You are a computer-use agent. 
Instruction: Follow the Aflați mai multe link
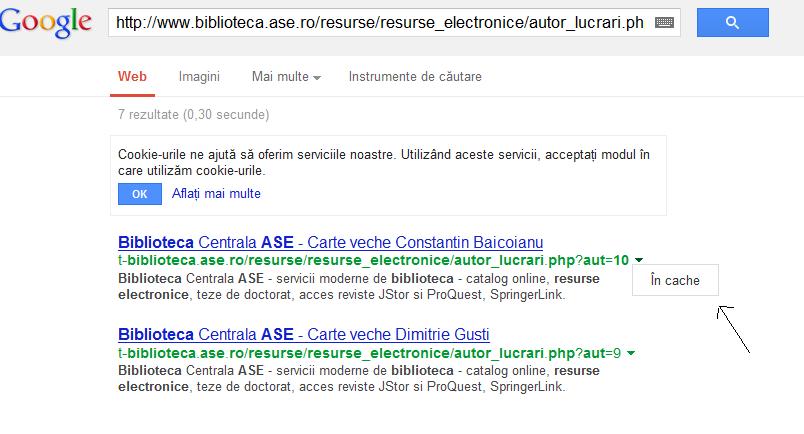[216, 194]
